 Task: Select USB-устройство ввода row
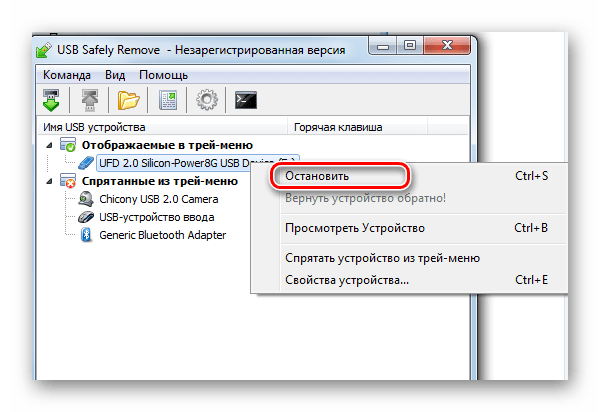point(157,217)
